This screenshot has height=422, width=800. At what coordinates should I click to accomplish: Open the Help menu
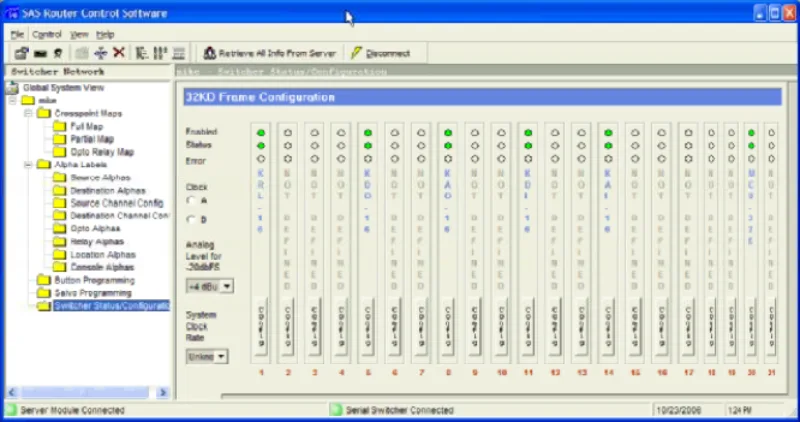(x=105, y=34)
